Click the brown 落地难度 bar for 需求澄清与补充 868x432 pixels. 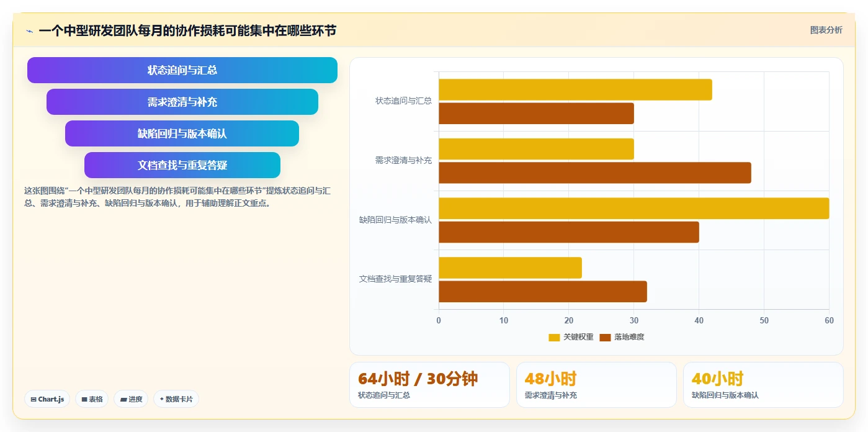pos(595,173)
